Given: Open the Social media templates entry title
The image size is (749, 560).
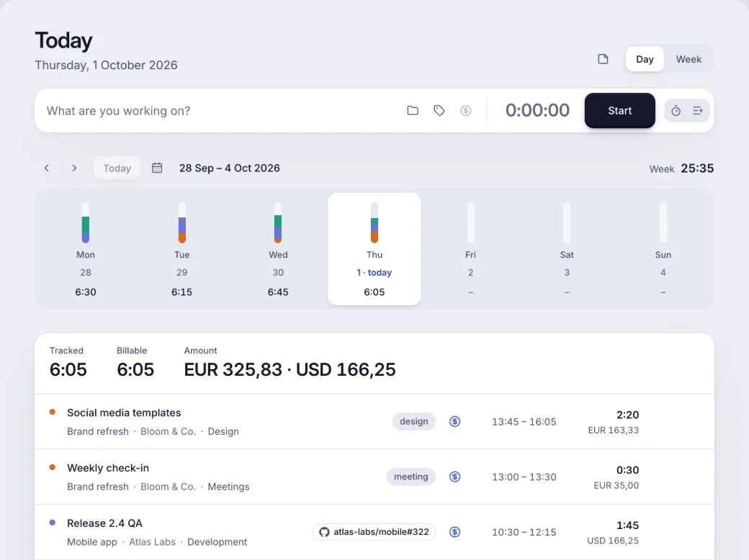Looking at the screenshot, I should point(124,412).
